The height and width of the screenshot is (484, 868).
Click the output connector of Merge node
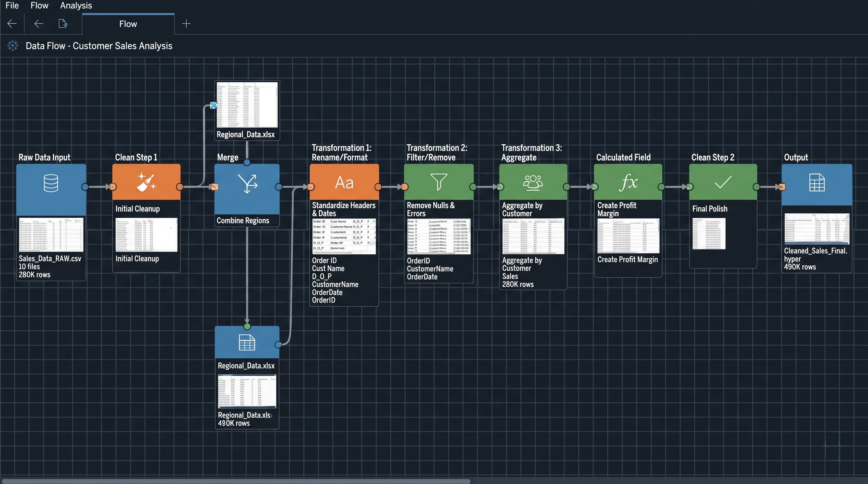pos(279,187)
